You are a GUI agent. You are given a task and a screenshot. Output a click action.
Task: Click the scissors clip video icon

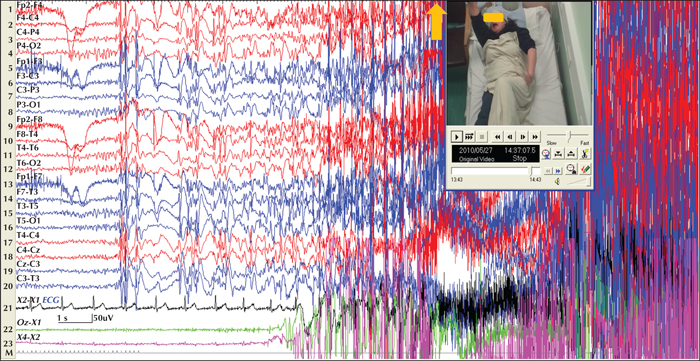[x=584, y=154]
